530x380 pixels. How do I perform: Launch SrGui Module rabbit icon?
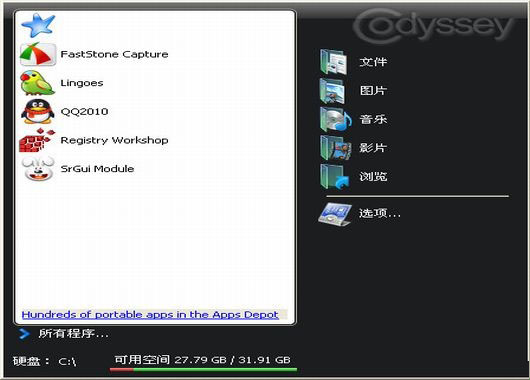[x=38, y=168]
